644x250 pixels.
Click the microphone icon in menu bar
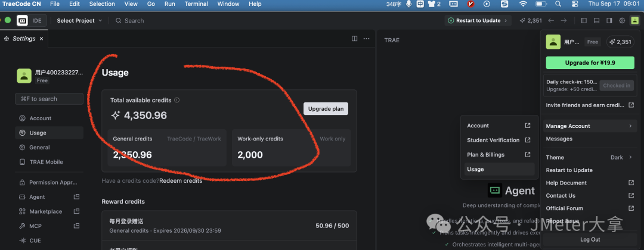click(408, 4)
